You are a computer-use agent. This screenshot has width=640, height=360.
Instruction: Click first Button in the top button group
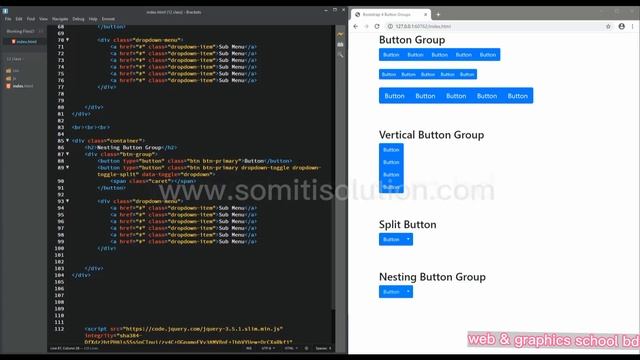tap(391, 55)
